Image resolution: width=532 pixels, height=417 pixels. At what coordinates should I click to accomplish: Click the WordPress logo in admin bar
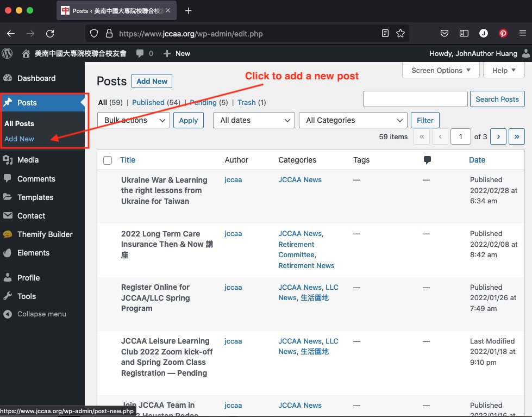tap(7, 53)
